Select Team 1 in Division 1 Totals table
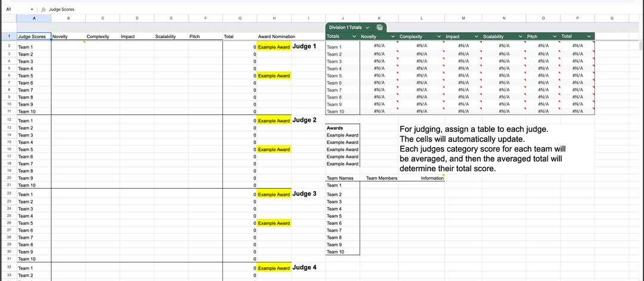This screenshot has height=281, width=644. click(x=342, y=47)
